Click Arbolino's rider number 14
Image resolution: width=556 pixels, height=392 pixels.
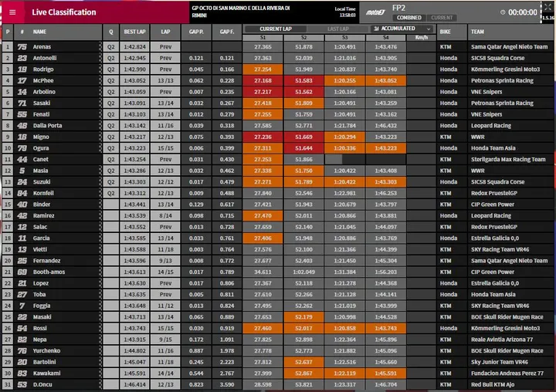click(22, 92)
